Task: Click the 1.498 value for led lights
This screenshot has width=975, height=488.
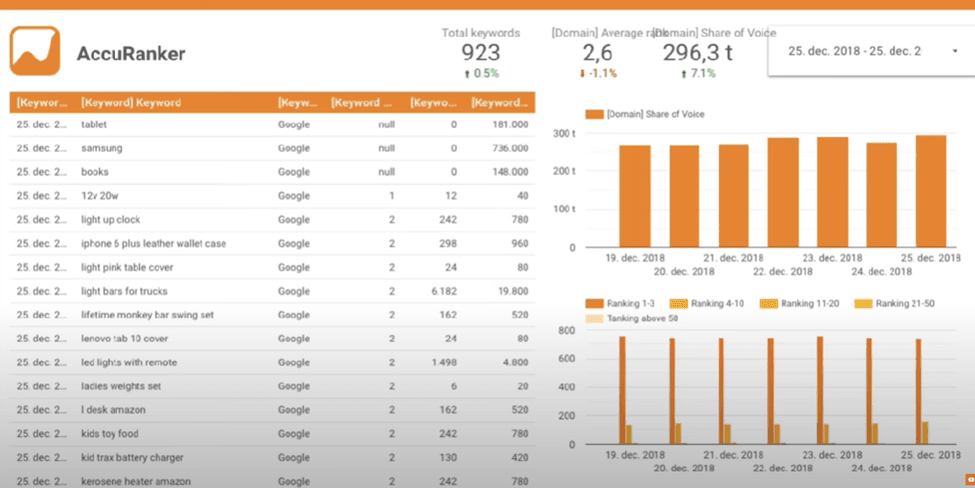Action: pyautogui.click(x=444, y=362)
